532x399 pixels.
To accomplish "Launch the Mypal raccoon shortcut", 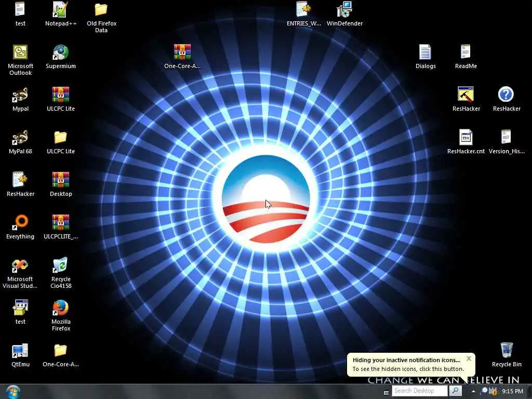I will (x=20, y=99).
